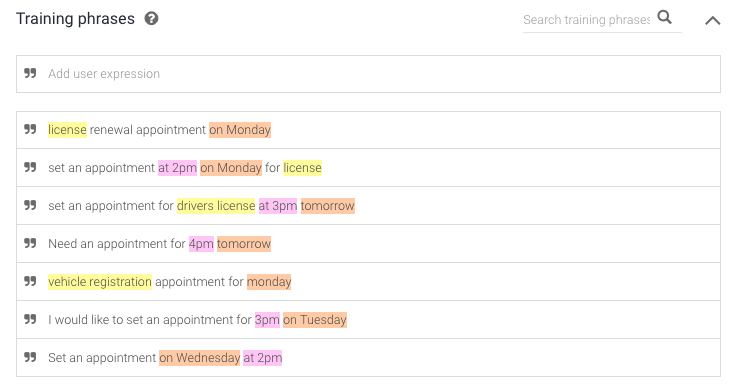Screen dimensions: 745x390
Task: Open the Training phrases help icon
Action: pyautogui.click(x=152, y=19)
